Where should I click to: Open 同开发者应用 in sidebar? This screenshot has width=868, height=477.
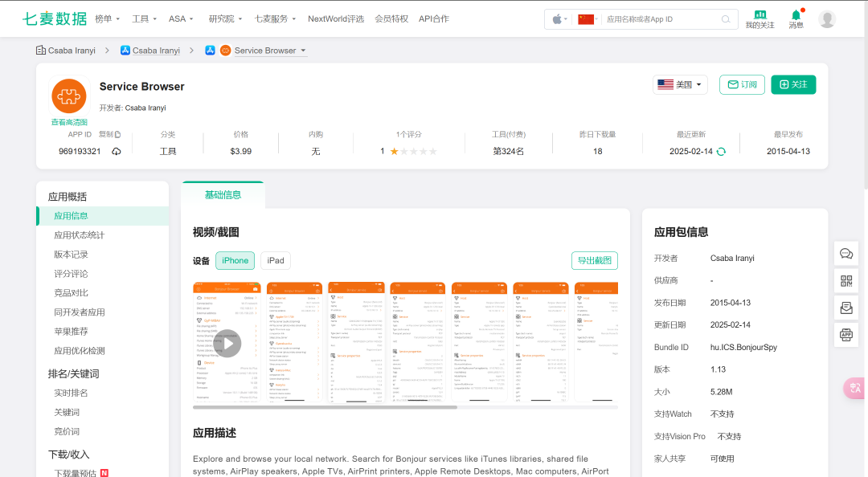click(79, 312)
